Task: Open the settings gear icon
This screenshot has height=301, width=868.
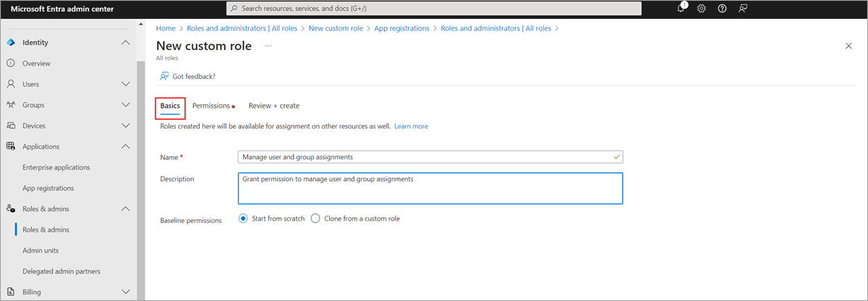Action: click(702, 9)
